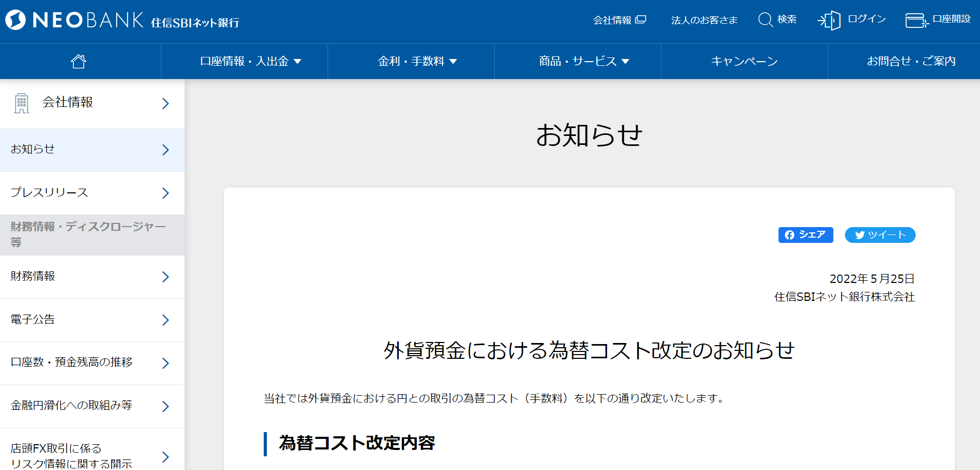This screenshot has width=980, height=470.
Task: Click the building icon beside 会社情報
Action: point(22,103)
